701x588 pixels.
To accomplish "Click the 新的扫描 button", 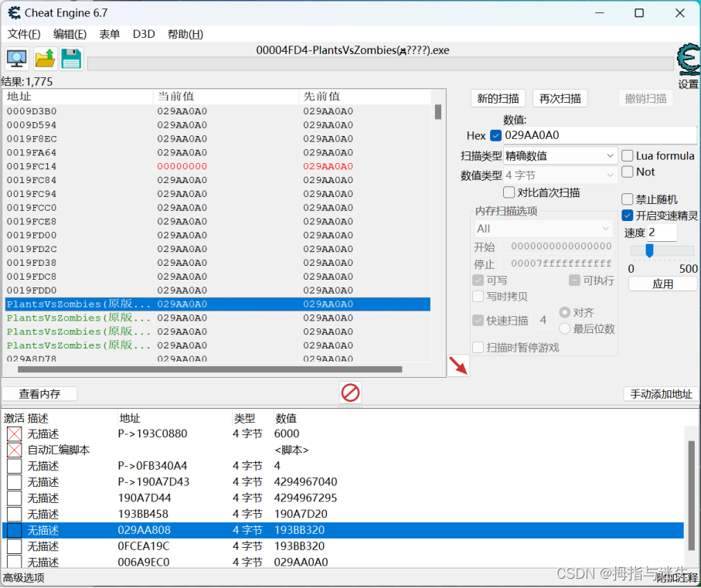I will (x=498, y=98).
